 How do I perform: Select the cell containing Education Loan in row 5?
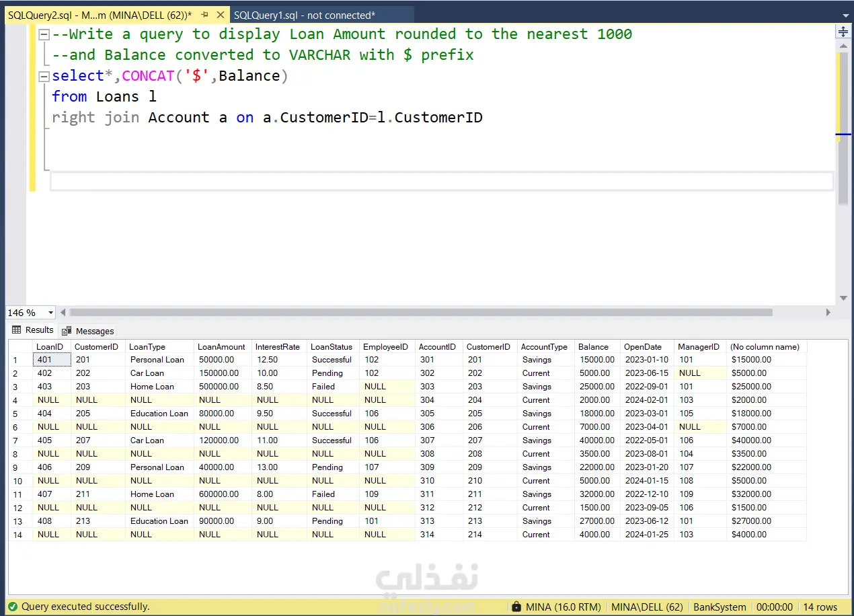pos(159,414)
